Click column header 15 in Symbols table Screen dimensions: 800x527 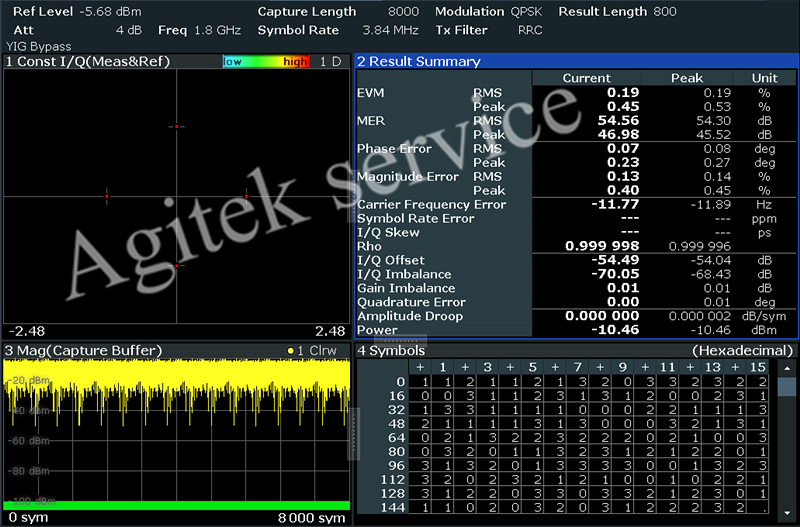[758, 367]
